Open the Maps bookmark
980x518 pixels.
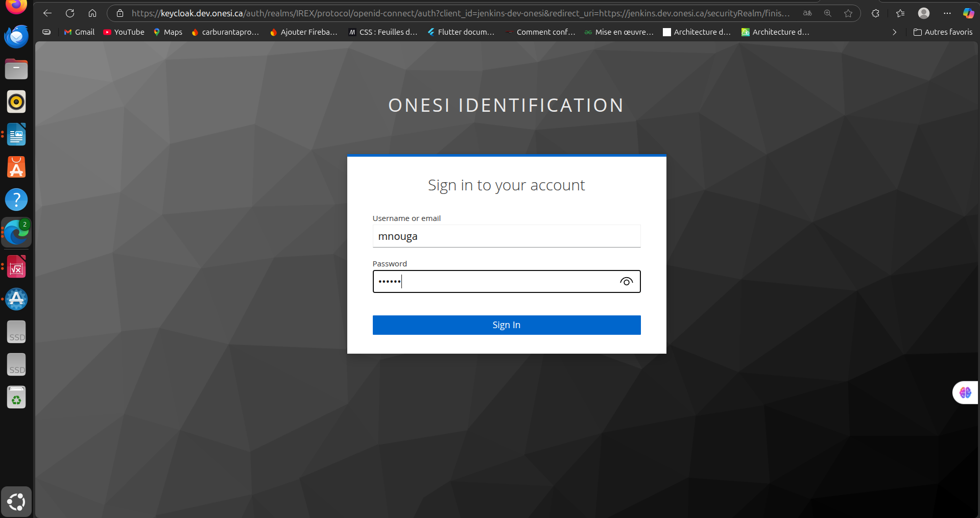coord(168,32)
